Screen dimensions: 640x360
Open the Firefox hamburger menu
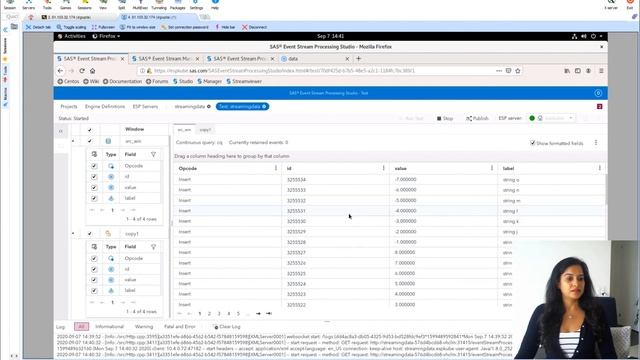pos(601,71)
